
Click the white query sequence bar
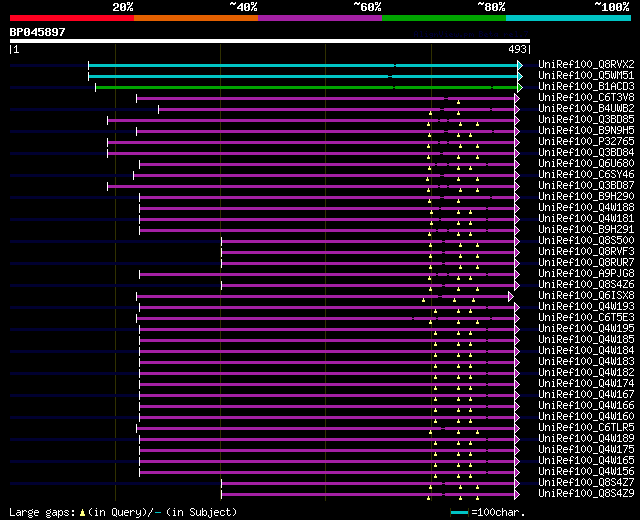[270, 41]
